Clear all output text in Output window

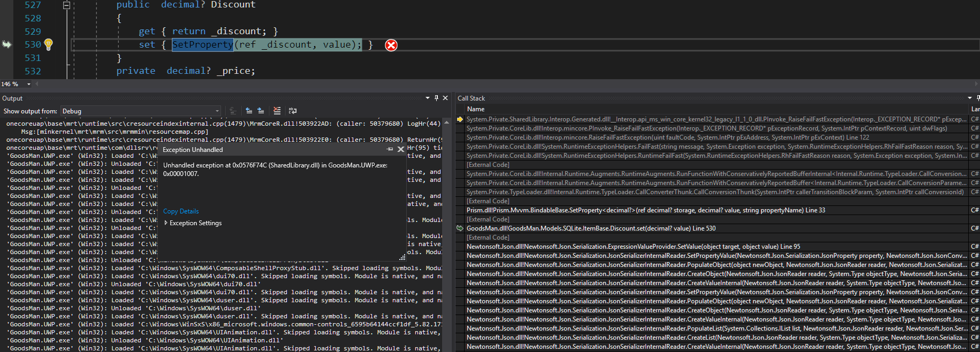[277, 111]
